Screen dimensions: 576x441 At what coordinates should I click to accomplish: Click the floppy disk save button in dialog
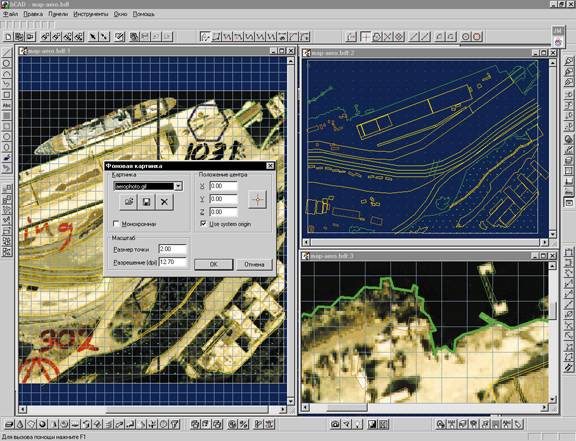(x=147, y=202)
